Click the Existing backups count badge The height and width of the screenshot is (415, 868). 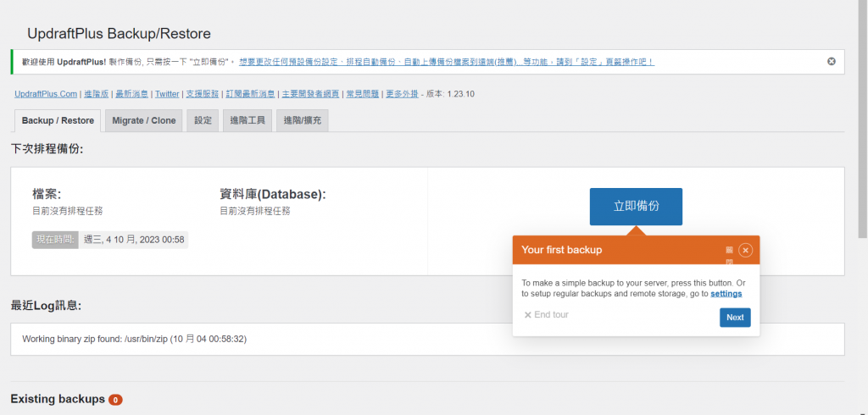point(115,400)
